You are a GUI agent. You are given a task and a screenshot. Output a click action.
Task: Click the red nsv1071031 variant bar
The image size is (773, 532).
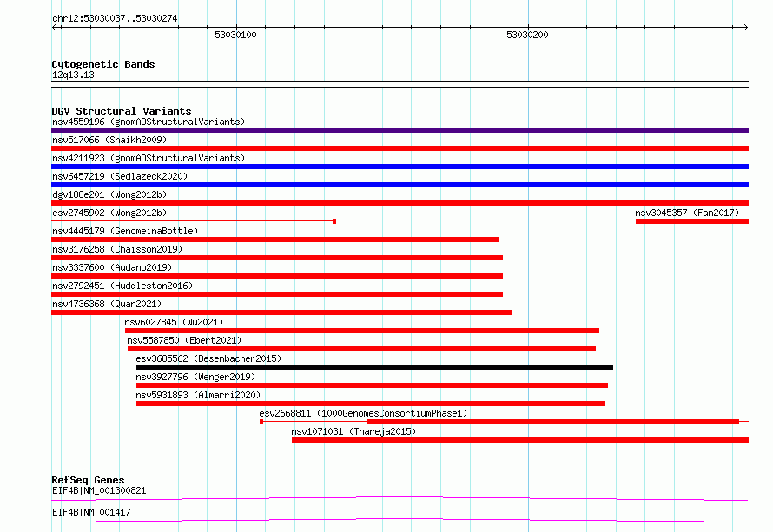(x=520, y=440)
